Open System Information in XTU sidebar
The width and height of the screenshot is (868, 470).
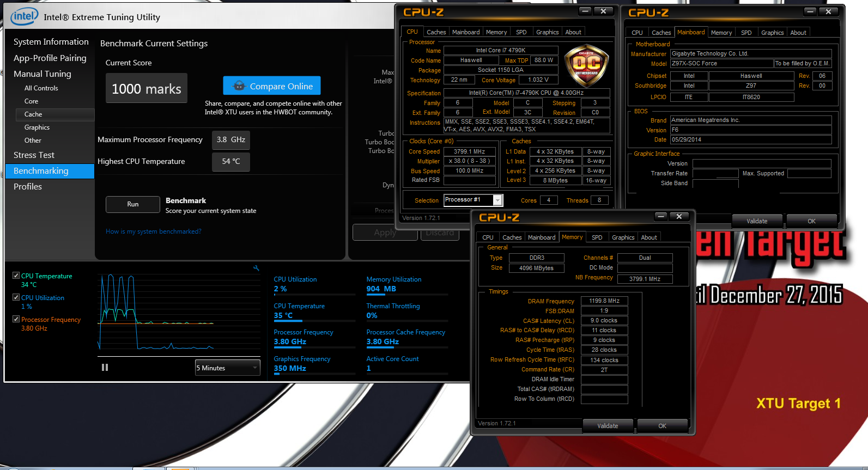[x=51, y=42]
